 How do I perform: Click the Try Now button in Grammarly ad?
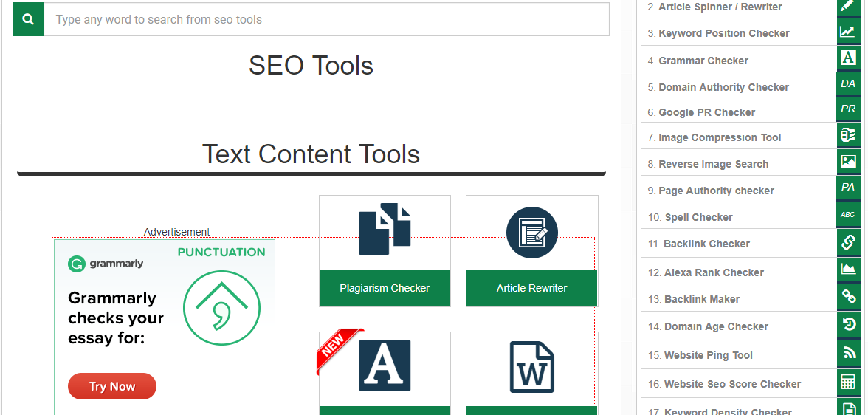(x=112, y=386)
